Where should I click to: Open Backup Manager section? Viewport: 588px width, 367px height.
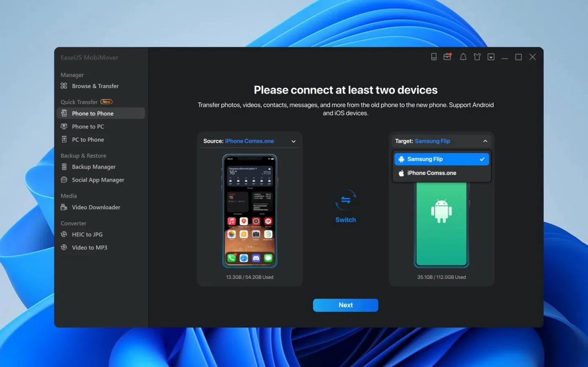pos(93,167)
